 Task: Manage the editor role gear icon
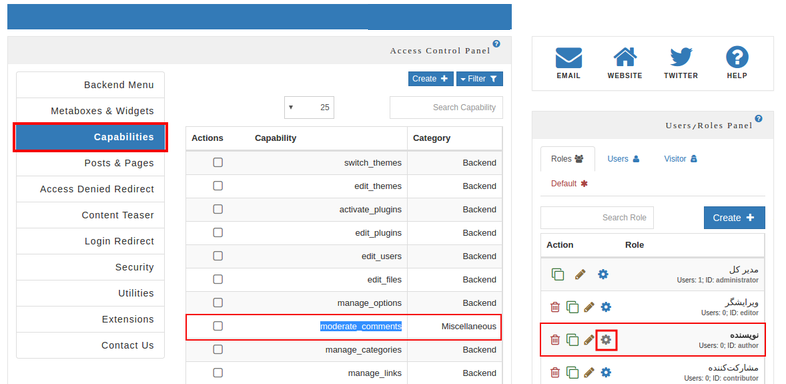[606, 307]
